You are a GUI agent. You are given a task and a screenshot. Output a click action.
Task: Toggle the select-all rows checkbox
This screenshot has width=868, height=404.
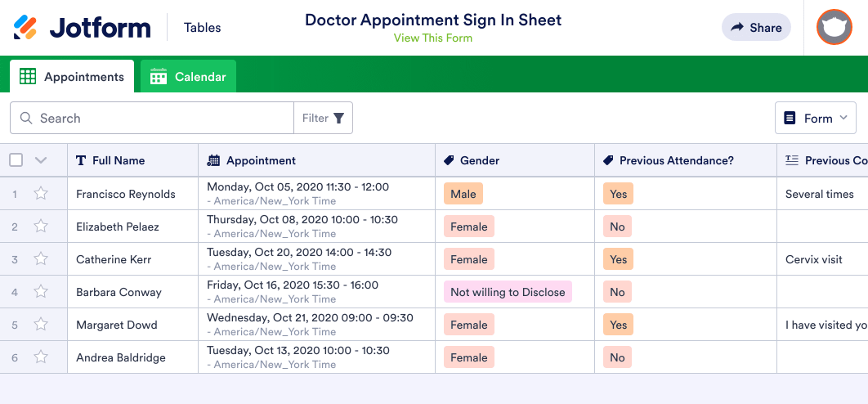tap(16, 160)
